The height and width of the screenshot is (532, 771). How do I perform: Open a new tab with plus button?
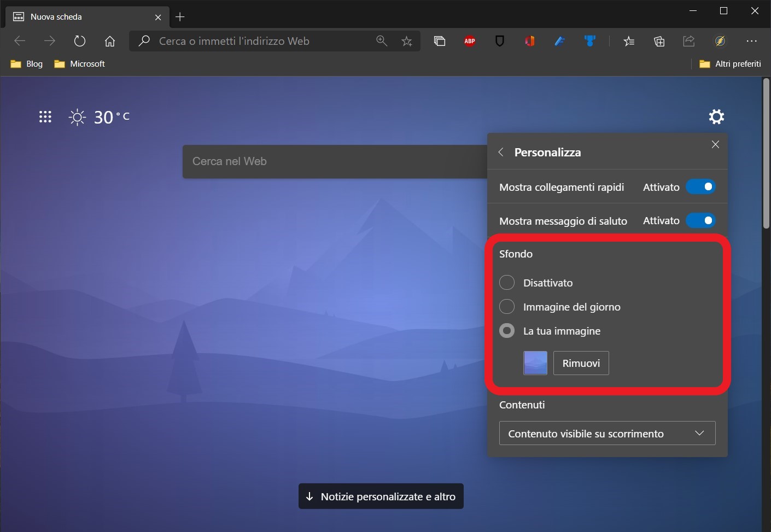180,17
